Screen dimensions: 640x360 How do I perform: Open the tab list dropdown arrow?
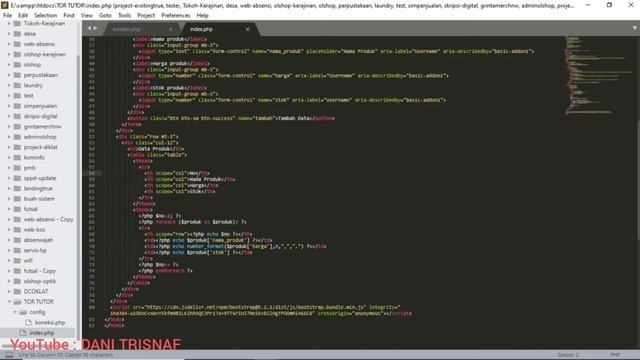point(635,28)
